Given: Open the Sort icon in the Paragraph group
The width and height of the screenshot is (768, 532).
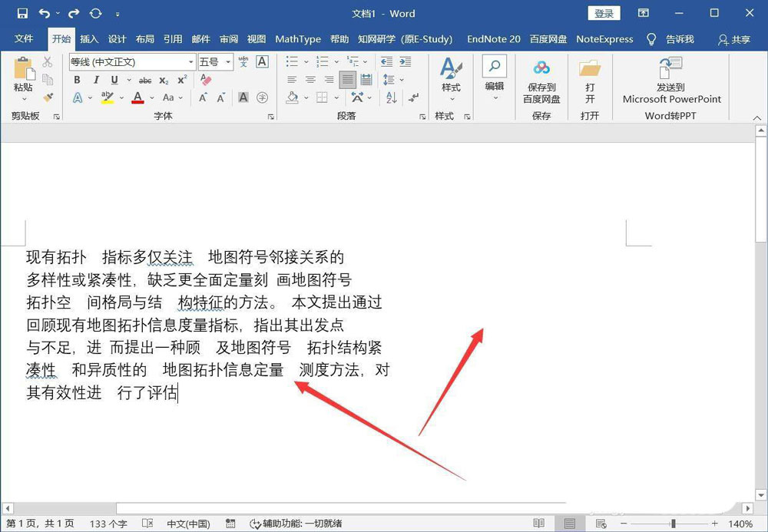Looking at the screenshot, I should (x=392, y=97).
